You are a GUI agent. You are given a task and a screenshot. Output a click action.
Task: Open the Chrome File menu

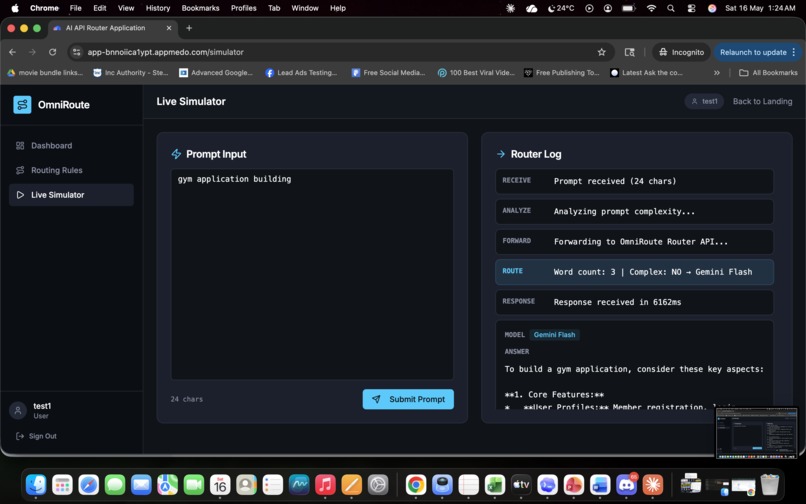(x=76, y=8)
